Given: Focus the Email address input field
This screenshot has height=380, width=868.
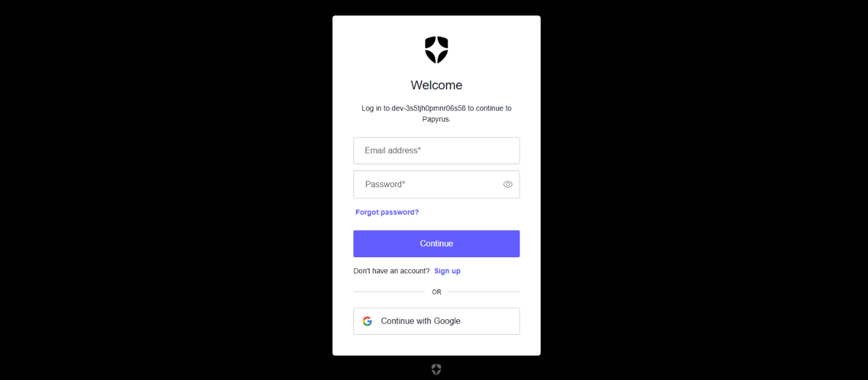Looking at the screenshot, I should pos(436,151).
